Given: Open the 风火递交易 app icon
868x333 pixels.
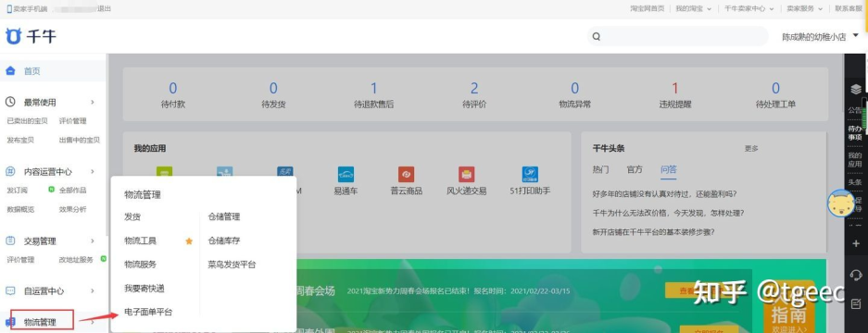Looking at the screenshot, I should [467, 174].
